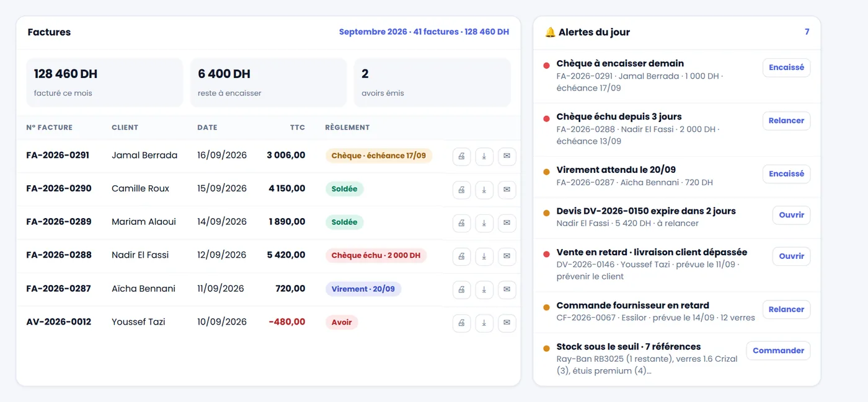Click client name Youssef Tazi in table

coord(138,322)
